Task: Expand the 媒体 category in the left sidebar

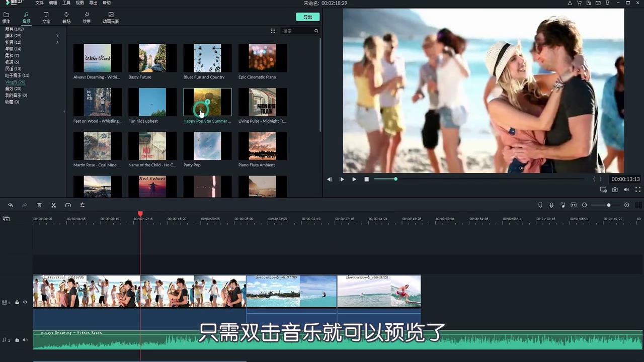Action: (57, 35)
